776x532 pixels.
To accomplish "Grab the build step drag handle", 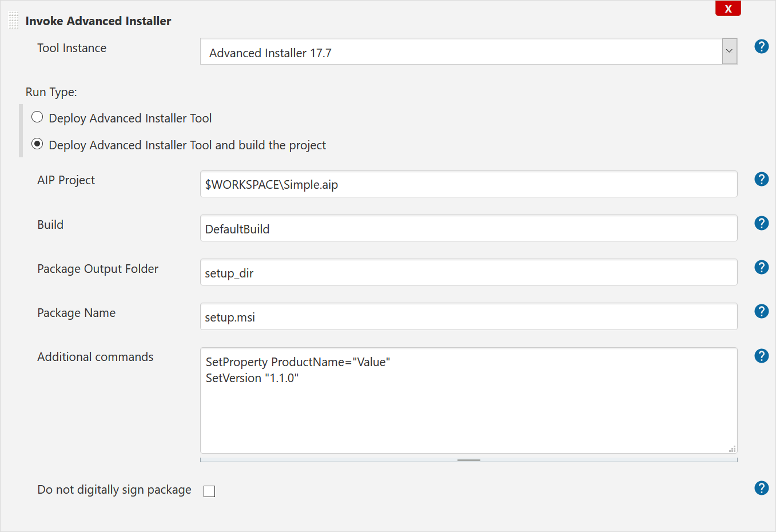I will tap(14, 21).
